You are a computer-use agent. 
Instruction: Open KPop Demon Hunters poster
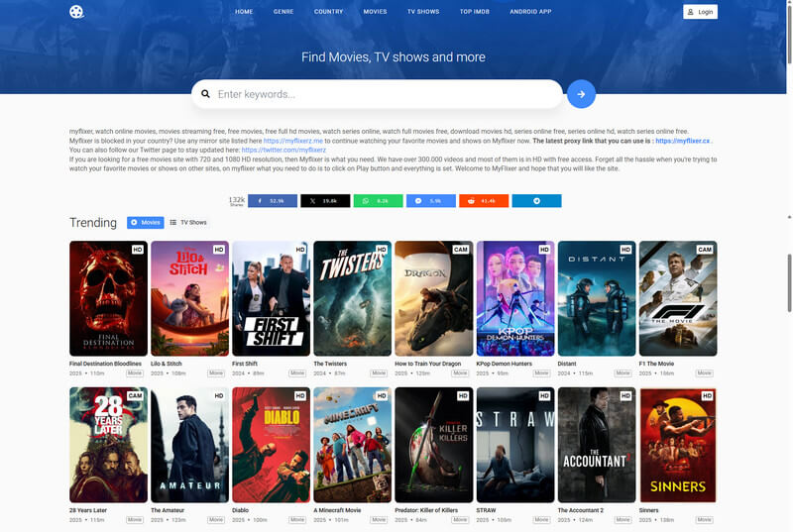point(515,298)
